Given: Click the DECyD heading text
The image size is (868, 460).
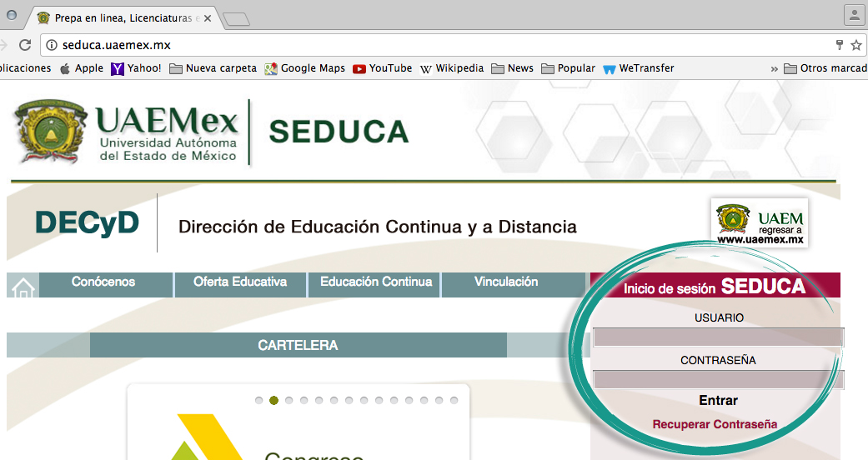Looking at the screenshot, I should click(x=87, y=222).
